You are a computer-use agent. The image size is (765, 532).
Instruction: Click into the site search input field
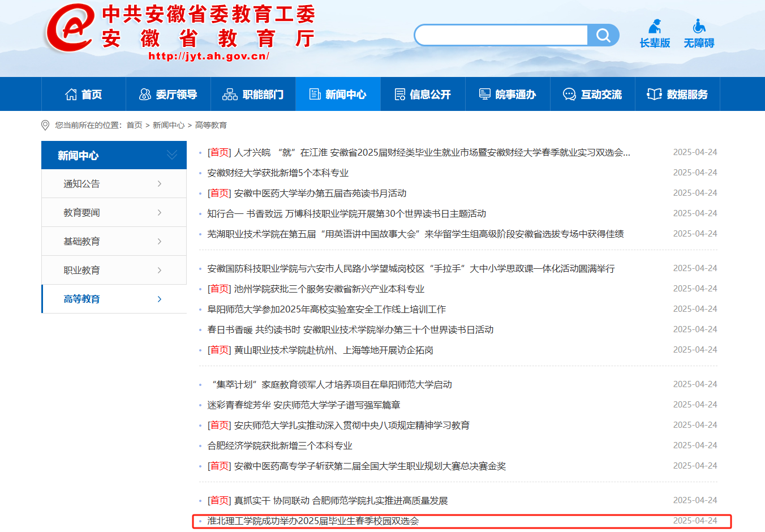[501, 36]
